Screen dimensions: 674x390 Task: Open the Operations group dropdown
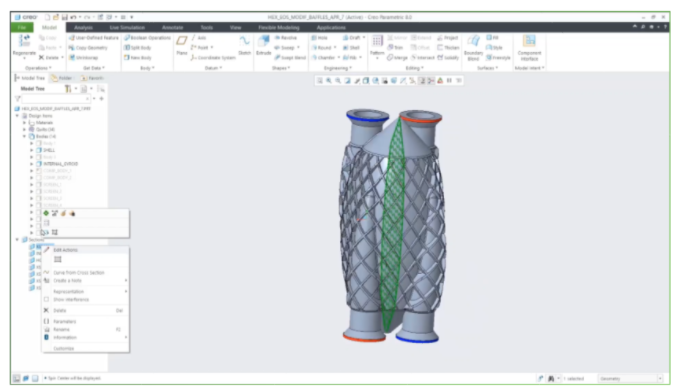[38, 68]
